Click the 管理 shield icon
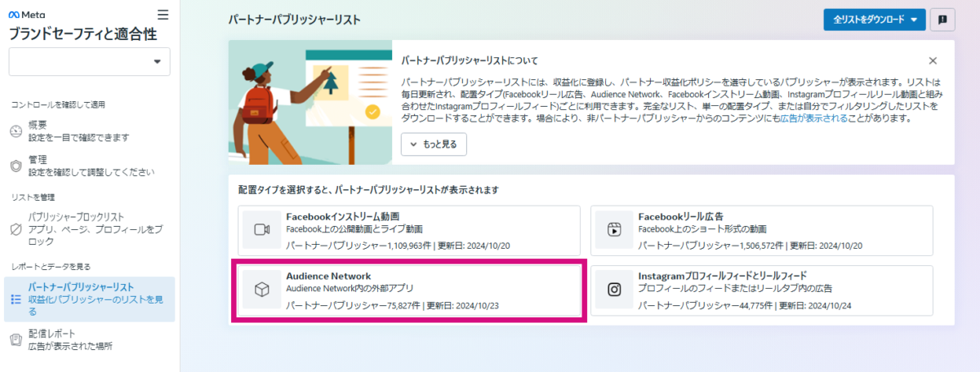This screenshot has height=372, width=980. click(16, 166)
